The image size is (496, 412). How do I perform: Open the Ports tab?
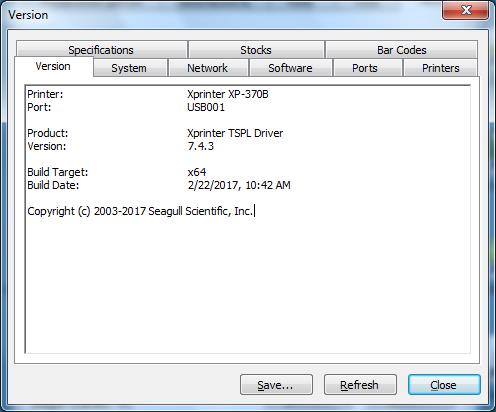tap(365, 68)
